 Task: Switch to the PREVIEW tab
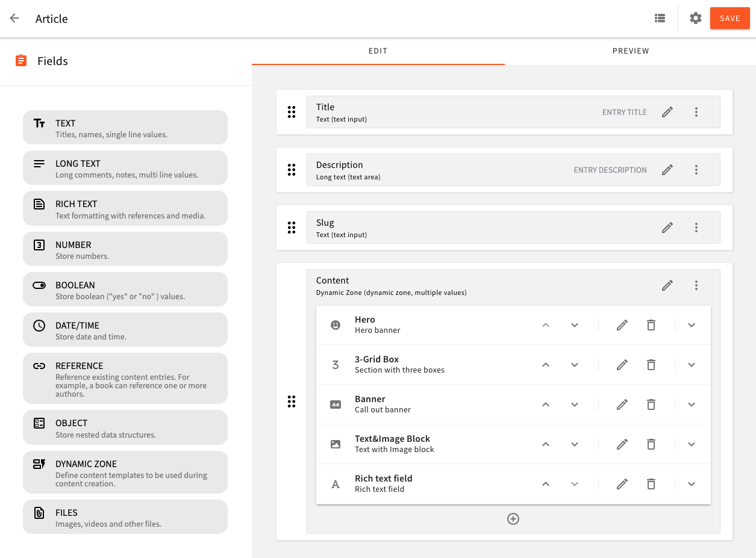631,51
